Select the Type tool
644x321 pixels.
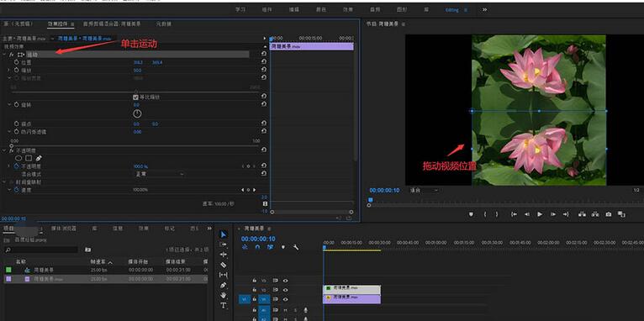point(223,305)
